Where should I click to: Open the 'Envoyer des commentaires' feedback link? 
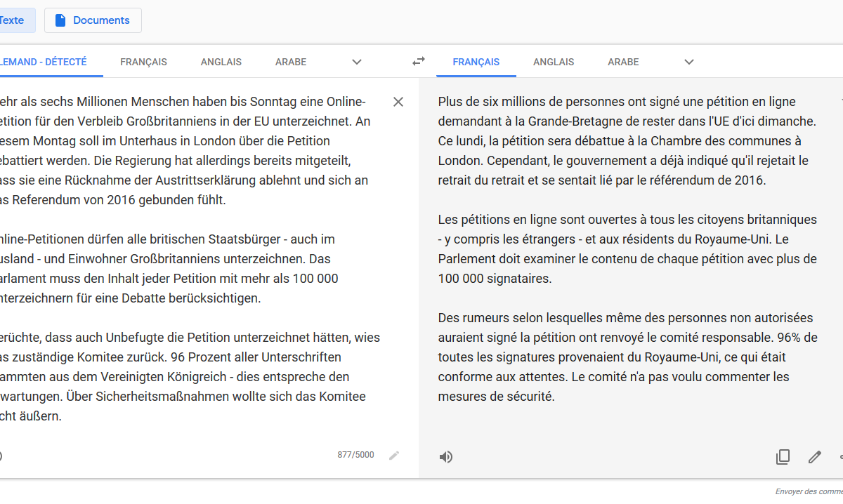pos(809,492)
